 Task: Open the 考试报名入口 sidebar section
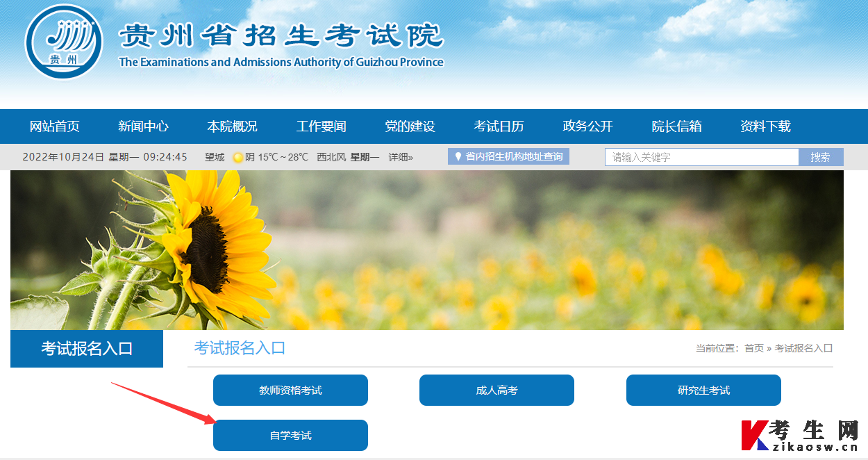(85, 348)
